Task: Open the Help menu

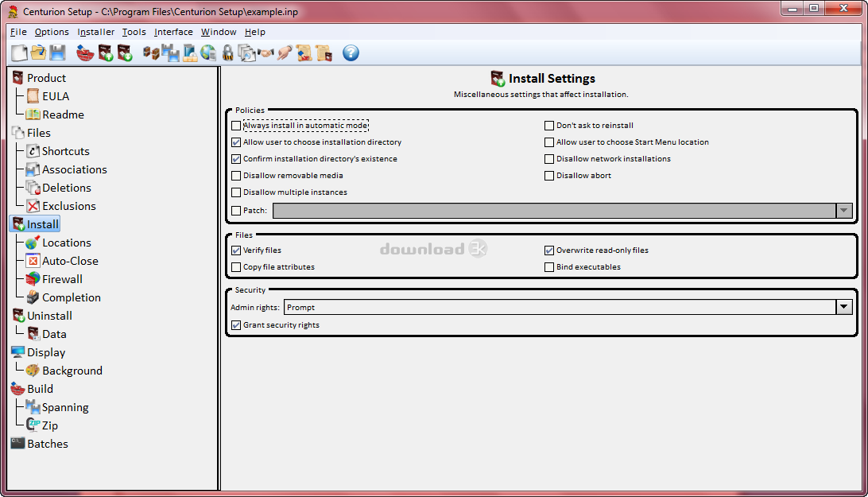Action: 254,32
